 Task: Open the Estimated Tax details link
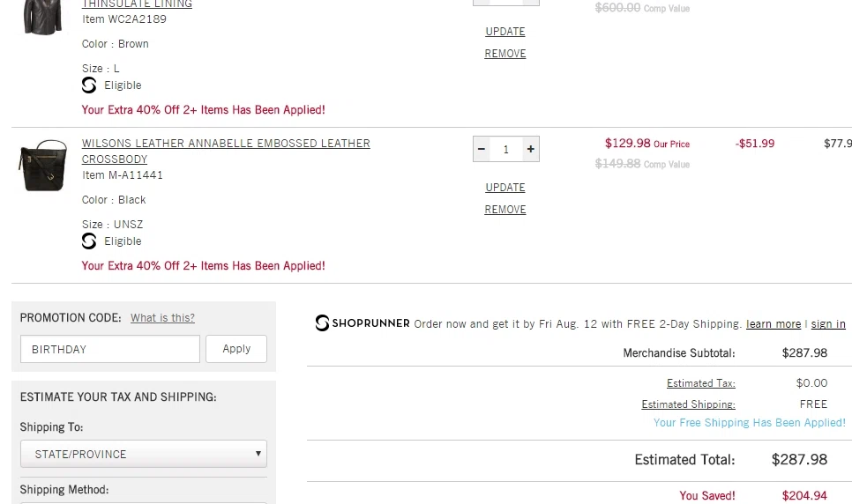click(x=701, y=383)
